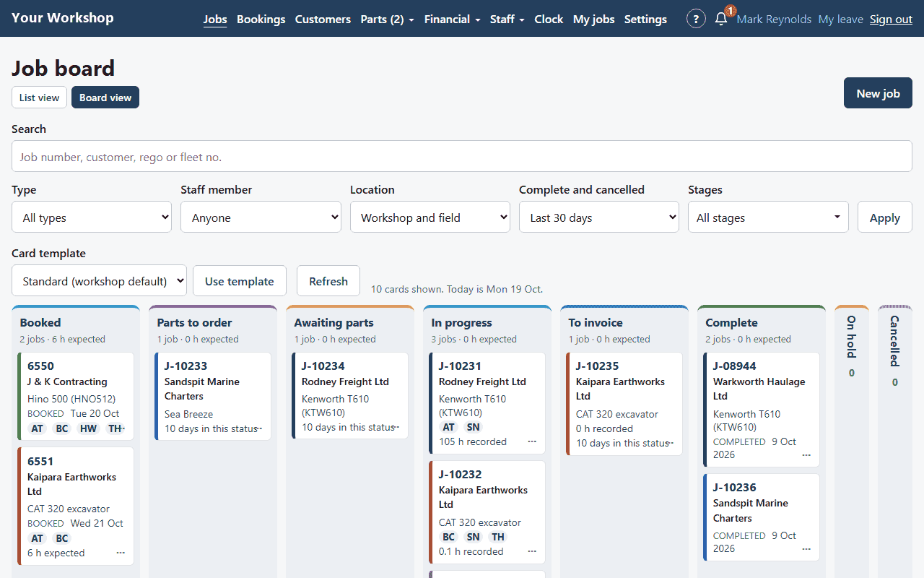Go to Jobs in the navbar
Viewport: 924px width, 578px height.
pos(215,20)
